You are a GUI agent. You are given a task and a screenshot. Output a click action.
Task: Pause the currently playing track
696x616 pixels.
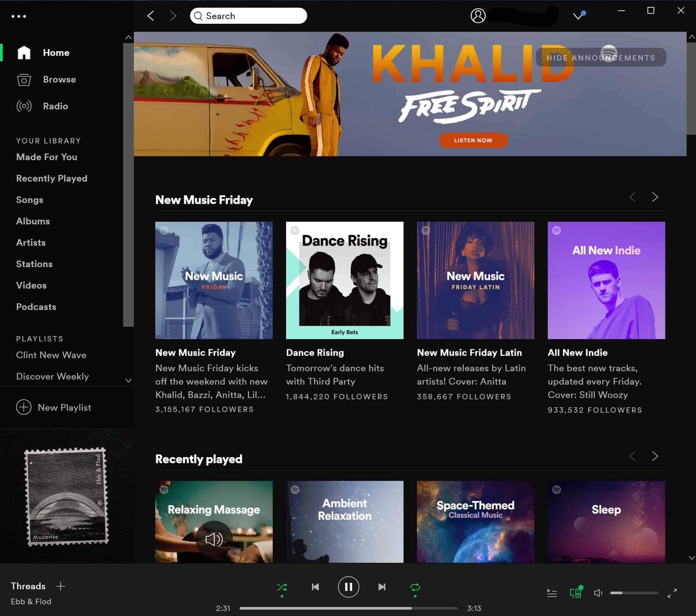click(348, 587)
